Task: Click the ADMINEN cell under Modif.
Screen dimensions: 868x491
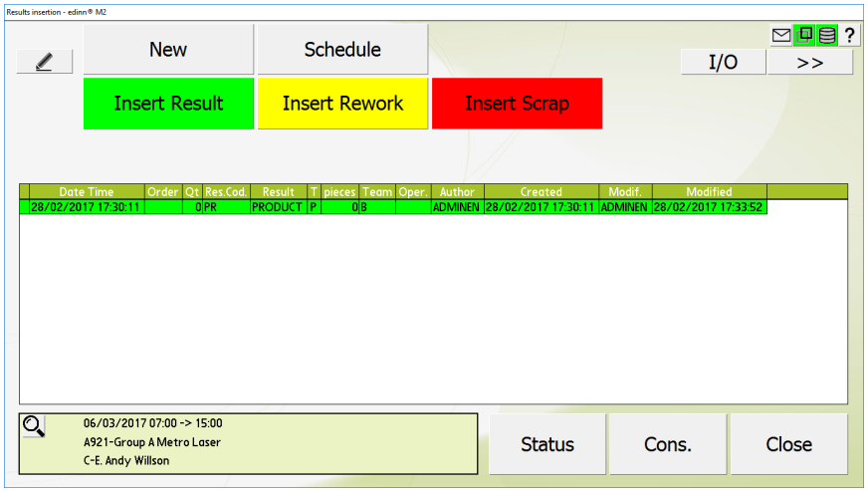Action: coord(625,207)
